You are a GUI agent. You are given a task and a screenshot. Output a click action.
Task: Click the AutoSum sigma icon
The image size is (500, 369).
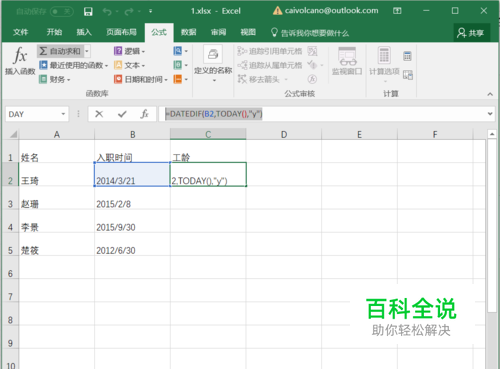coord(43,51)
